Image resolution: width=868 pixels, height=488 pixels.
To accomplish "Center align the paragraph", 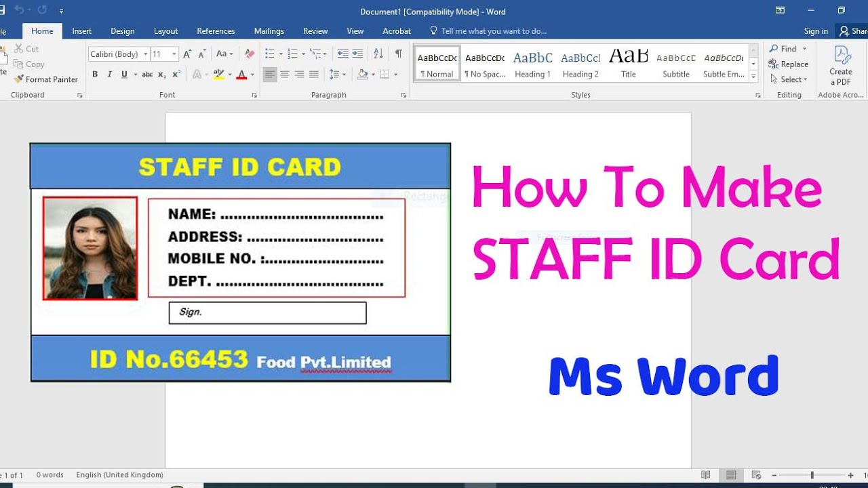I will pos(285,75).
